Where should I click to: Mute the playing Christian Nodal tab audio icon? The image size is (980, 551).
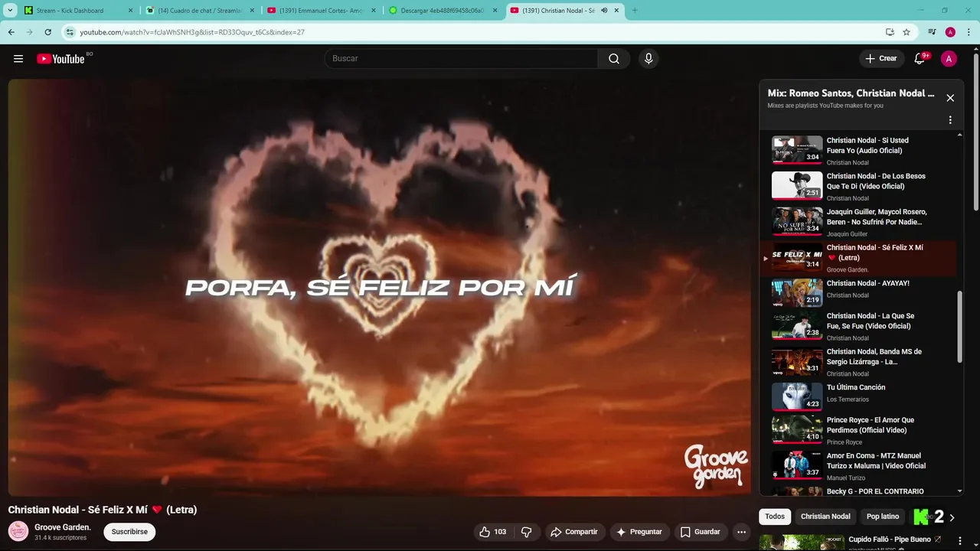[x=604, y=11]
